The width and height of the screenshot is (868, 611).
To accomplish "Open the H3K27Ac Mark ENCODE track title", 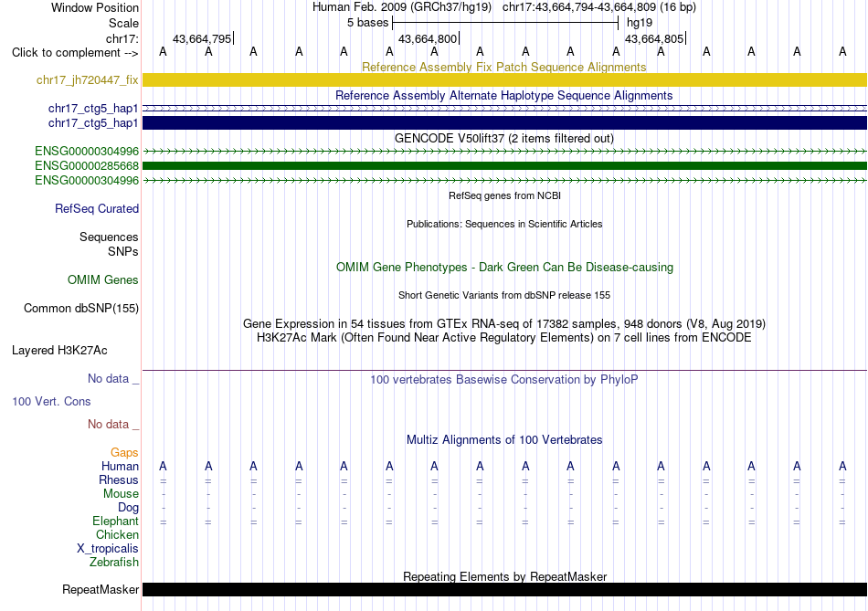I will point(504,338).
